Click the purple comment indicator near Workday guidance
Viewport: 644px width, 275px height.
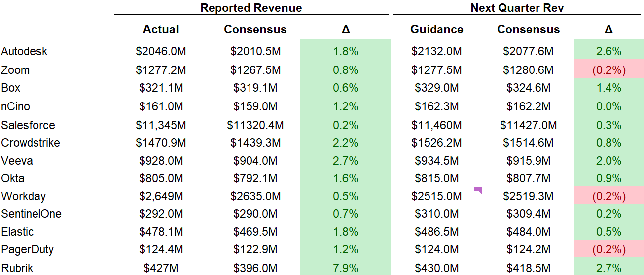tap(478, 190)
